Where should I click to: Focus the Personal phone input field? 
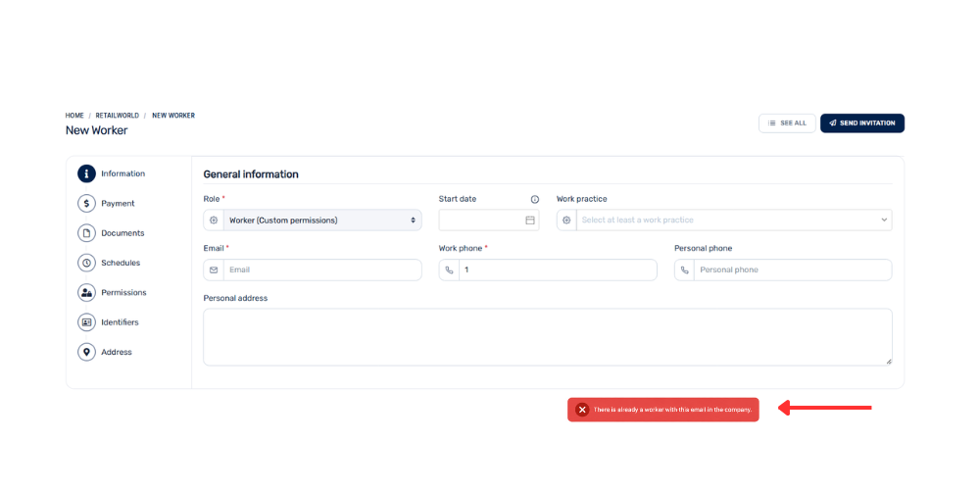click(793, 270)
